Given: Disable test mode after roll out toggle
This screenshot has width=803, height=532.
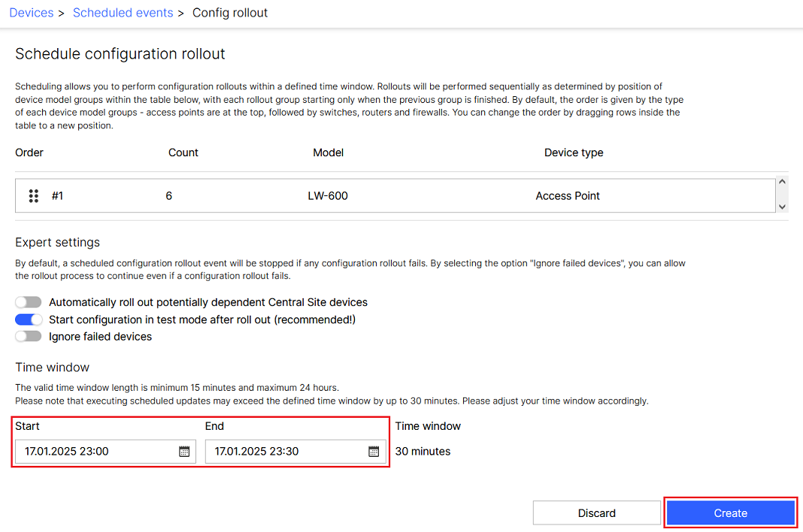Looking at the screenshot, I should (29, 319).
